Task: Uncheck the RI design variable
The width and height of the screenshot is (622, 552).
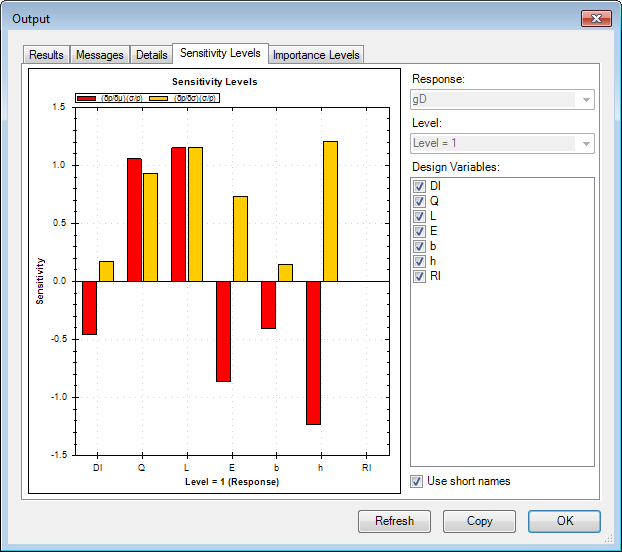Action: click(420, 277)
